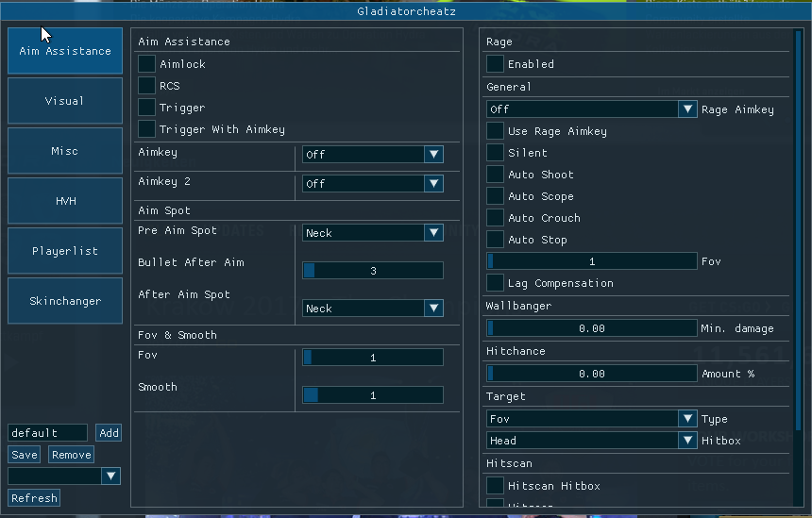
Task: Click the Add button next to default
Action: (109, 433)
